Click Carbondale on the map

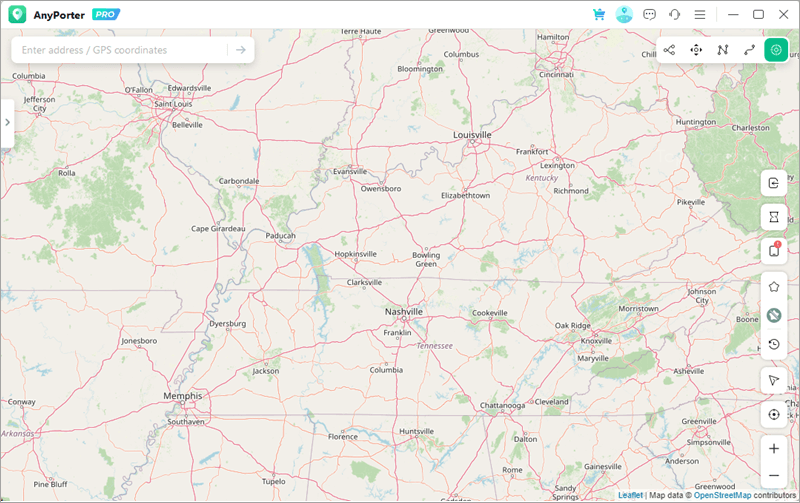click(x=239, y=181)
